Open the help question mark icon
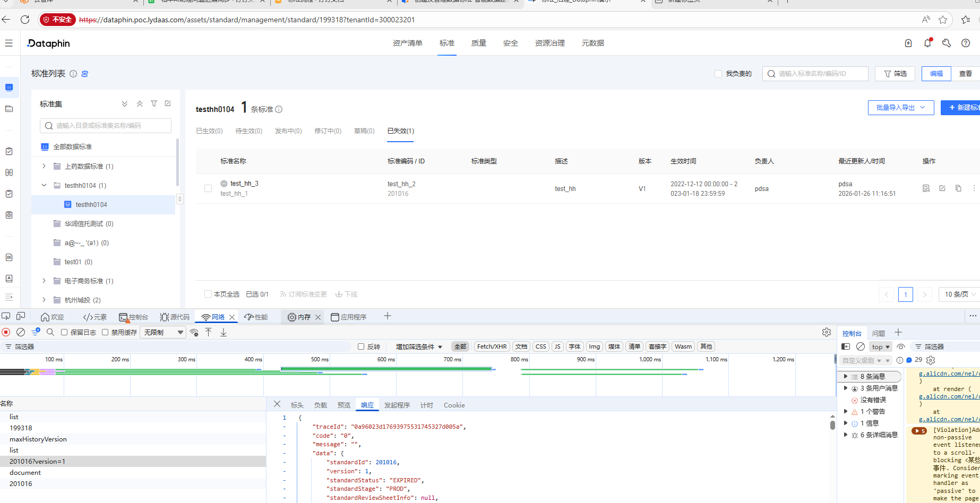The width and height of the screenshot is (980, 503). (x=966, y=43)
